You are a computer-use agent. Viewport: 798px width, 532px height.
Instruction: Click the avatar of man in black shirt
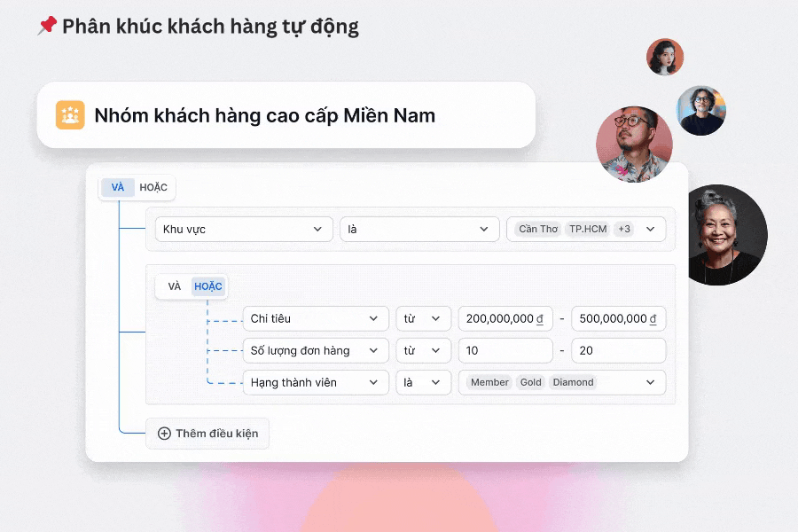[x=700, y=111]
